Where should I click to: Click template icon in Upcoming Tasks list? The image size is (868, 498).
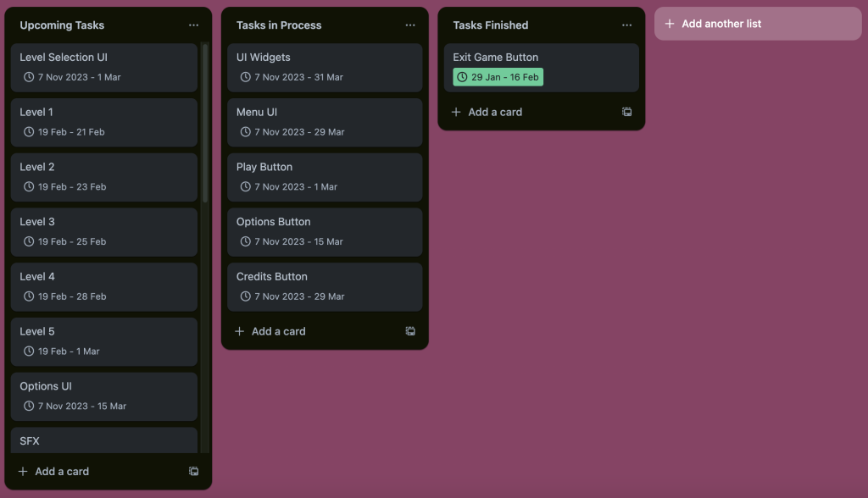(193, 472)
